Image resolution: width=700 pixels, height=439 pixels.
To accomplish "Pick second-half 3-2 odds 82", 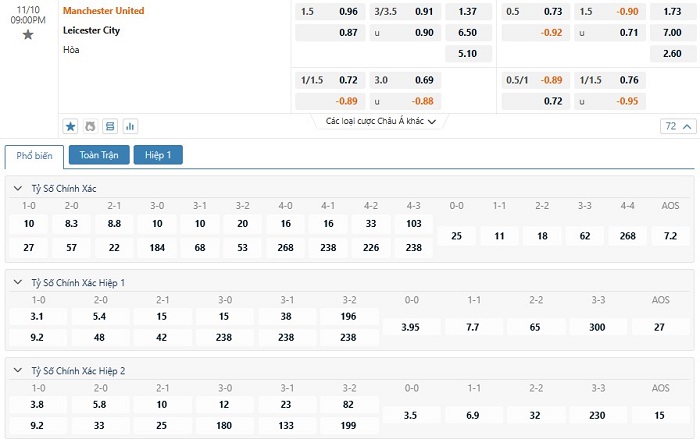I will (x=348, y=405).
